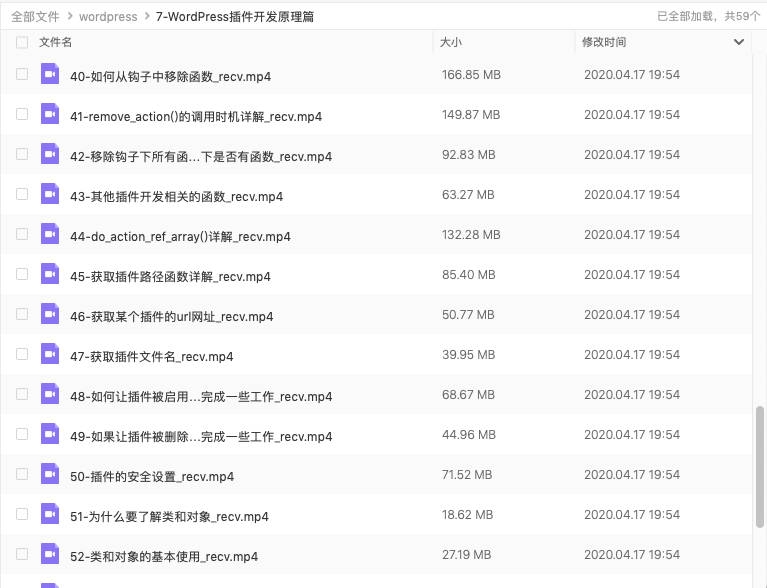Open file 45-获取插件路径函数详解_recv.mp4
The width and height of the screenshot is (767, 588).
tap(170, 276)
